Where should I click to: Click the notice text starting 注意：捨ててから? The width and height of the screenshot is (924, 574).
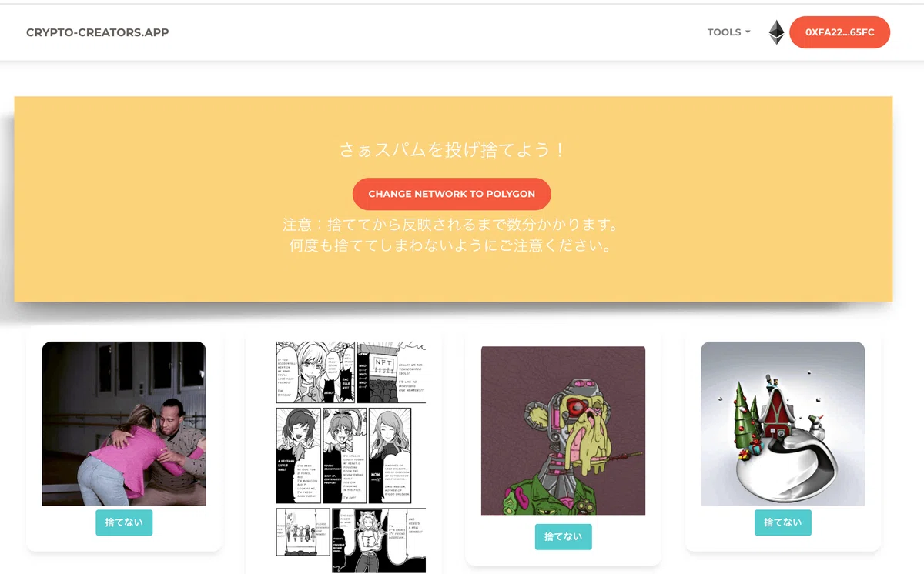click(x=452, y=225)
